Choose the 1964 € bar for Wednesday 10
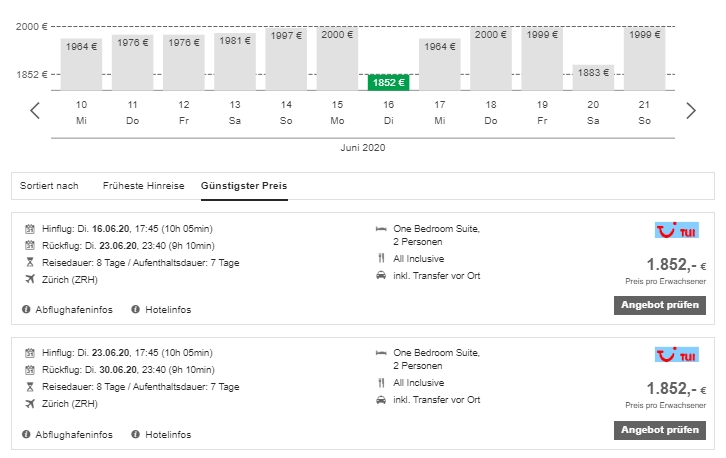 [x=82, y=64]
